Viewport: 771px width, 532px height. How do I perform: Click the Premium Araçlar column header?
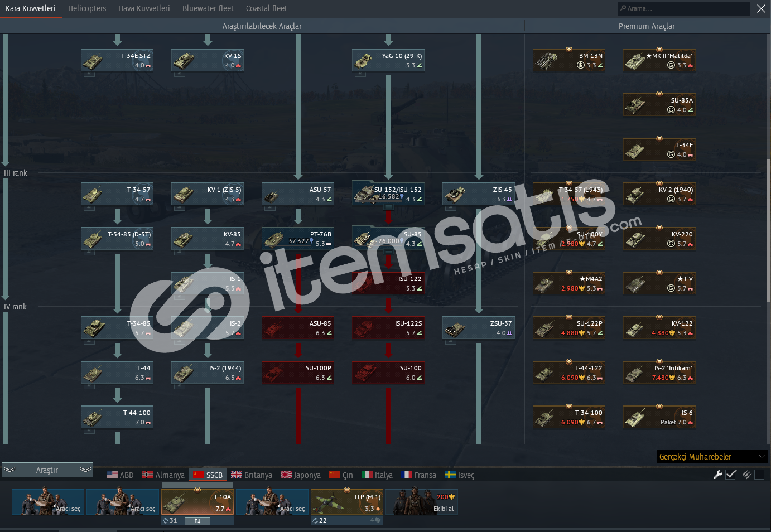(x=647, y=26)
